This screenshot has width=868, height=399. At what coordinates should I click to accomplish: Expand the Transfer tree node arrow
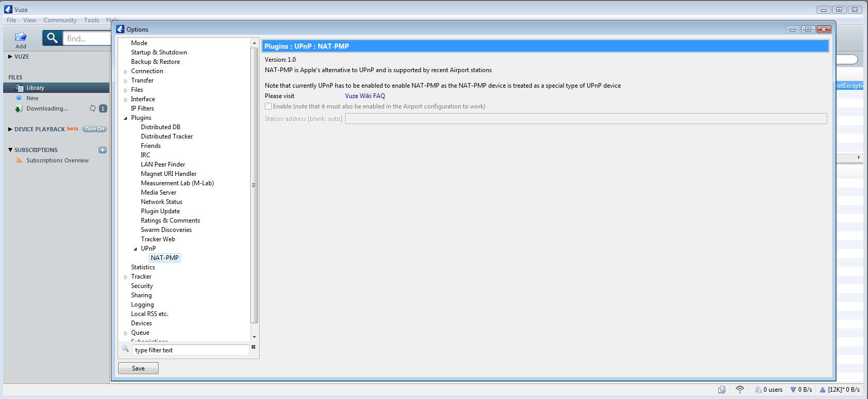[125, 81]
